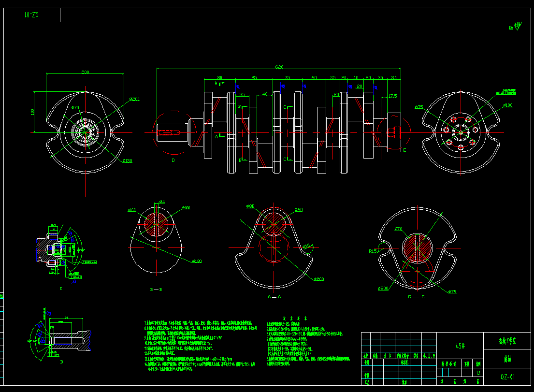Select 45# material text in title block
Viewport: 534px width, 392px height.
[460, 346]
